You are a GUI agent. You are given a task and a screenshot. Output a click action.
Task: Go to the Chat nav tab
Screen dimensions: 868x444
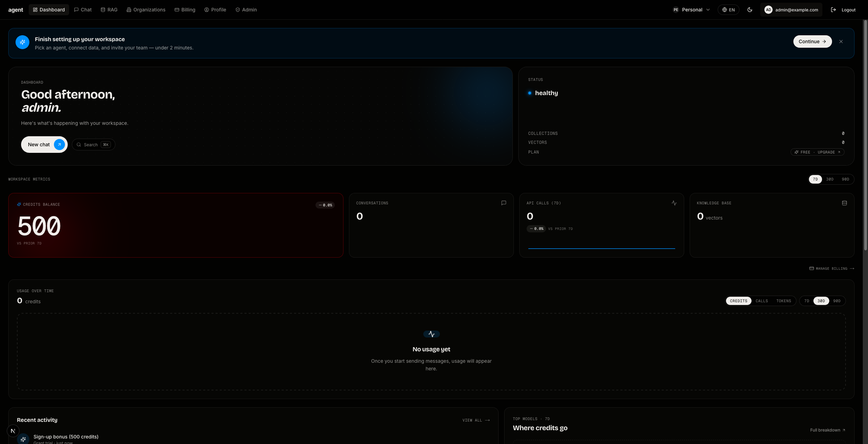(83, 10)
